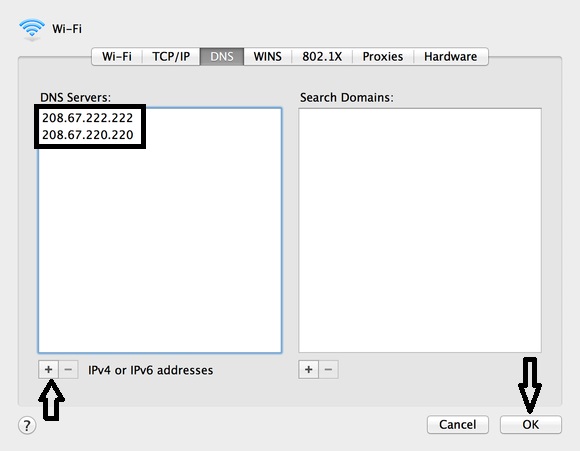The height and width of the screenshot is (451, 580).
Task: Select the DNS tab
Action: coord(222,57)
